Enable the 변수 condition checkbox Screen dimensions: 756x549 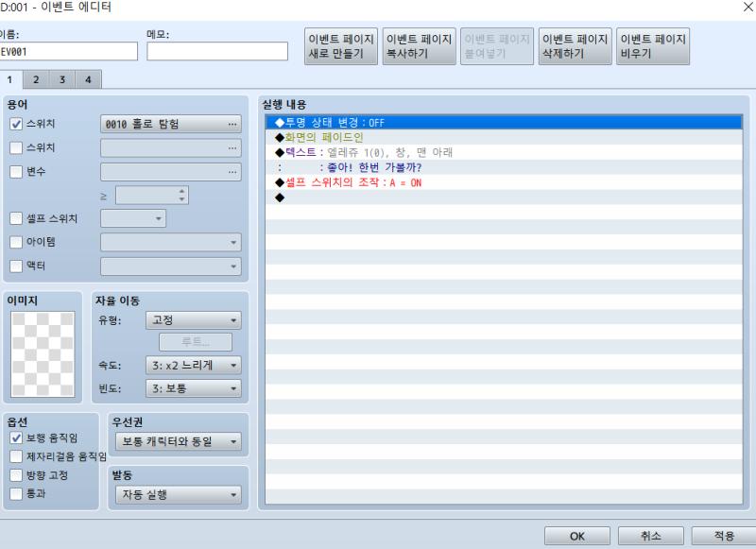click(x=16, y=172)
